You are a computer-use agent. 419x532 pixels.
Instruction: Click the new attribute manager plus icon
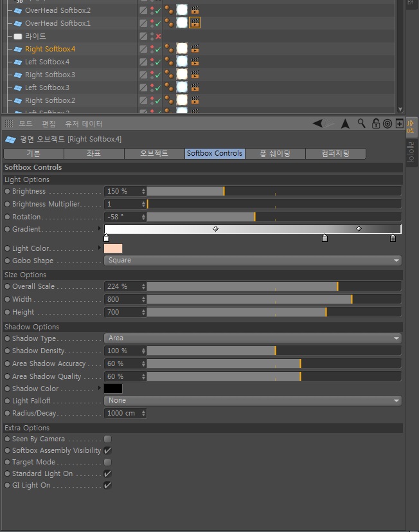(399, 124)
